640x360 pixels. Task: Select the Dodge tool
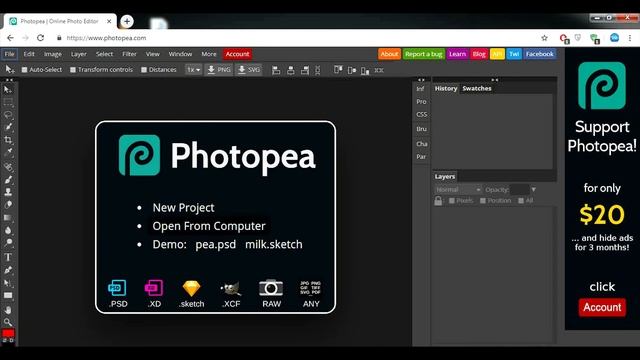click(8, 243)
